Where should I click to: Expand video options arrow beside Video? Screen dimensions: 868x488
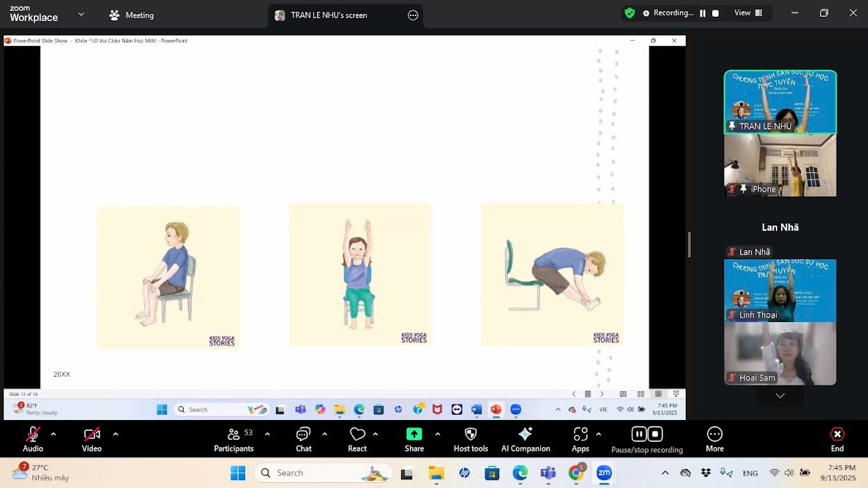[115, 434]
